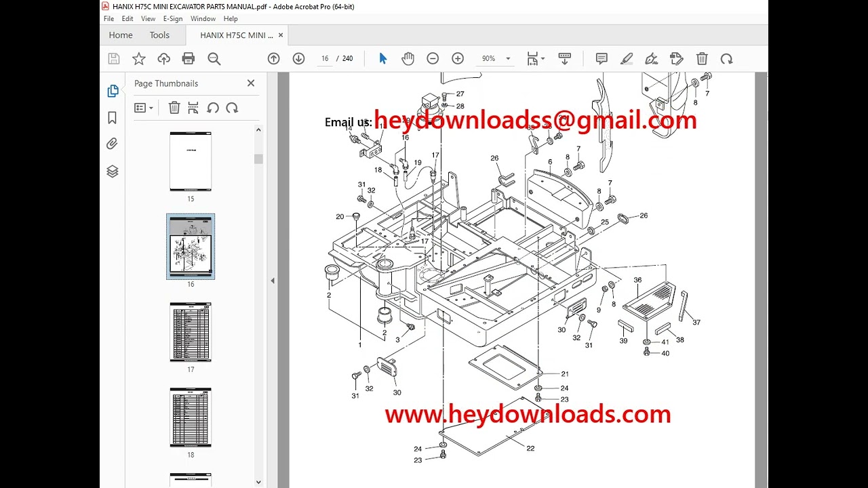This screenshot has height=488, width=868.
Task: Add bookmark with star icon in toolbar
Action: pos(139,59)
